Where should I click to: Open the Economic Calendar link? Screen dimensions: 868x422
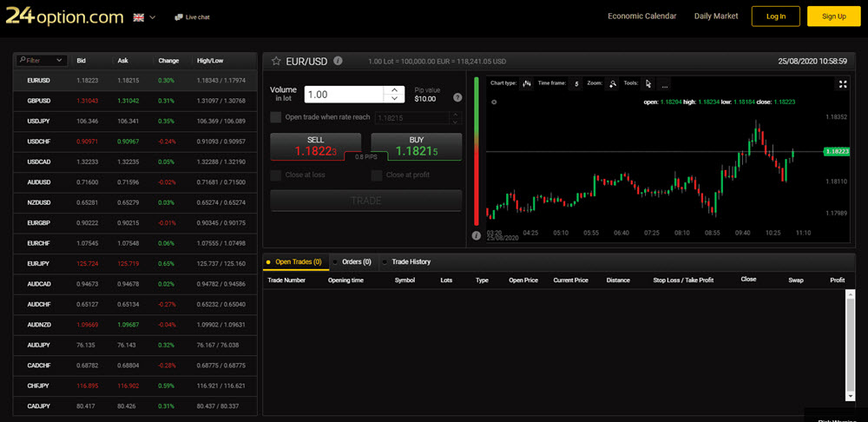pos(642,16)
